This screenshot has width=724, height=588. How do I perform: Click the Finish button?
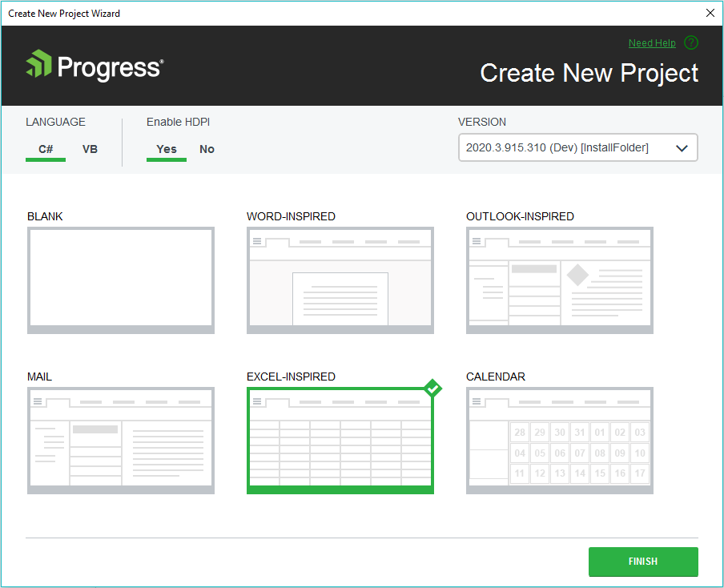pos(643,562)
